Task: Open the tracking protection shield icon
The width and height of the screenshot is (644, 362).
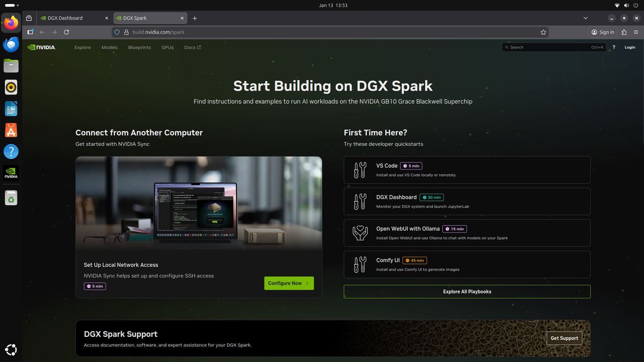Action: tap(117, 32)
